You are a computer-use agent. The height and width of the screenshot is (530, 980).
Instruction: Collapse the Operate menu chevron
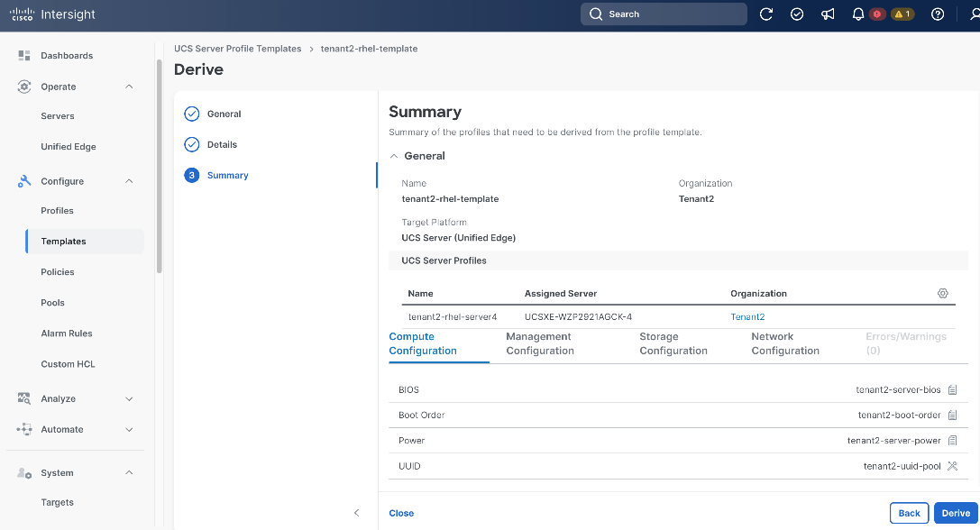click(130, 87)
